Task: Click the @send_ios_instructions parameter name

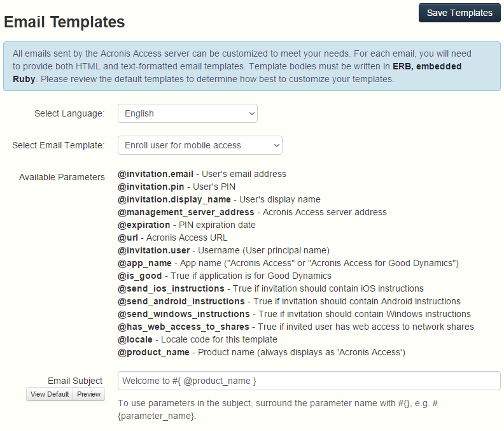Action: tap(171, 288)
